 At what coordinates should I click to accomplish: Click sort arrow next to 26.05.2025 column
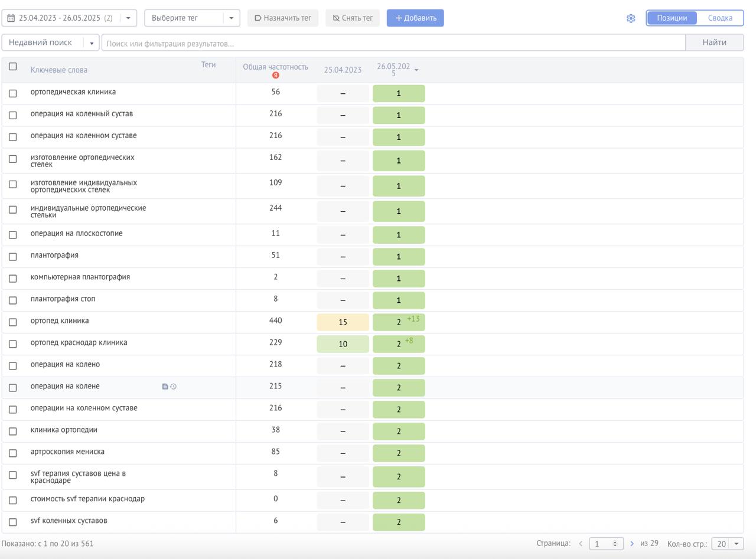pyautogui.click(x=416, y=70)
